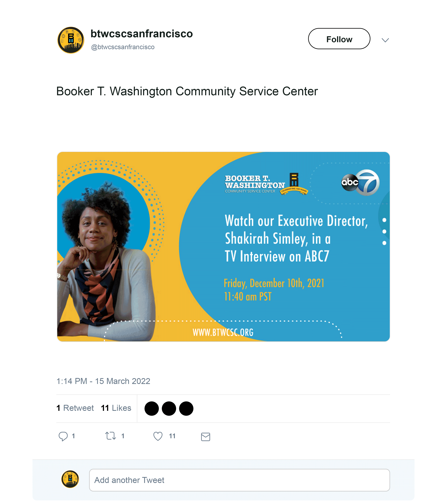Open the ABC7 interview image
Screen dimensions: 447x504
[x=223, y=247]
